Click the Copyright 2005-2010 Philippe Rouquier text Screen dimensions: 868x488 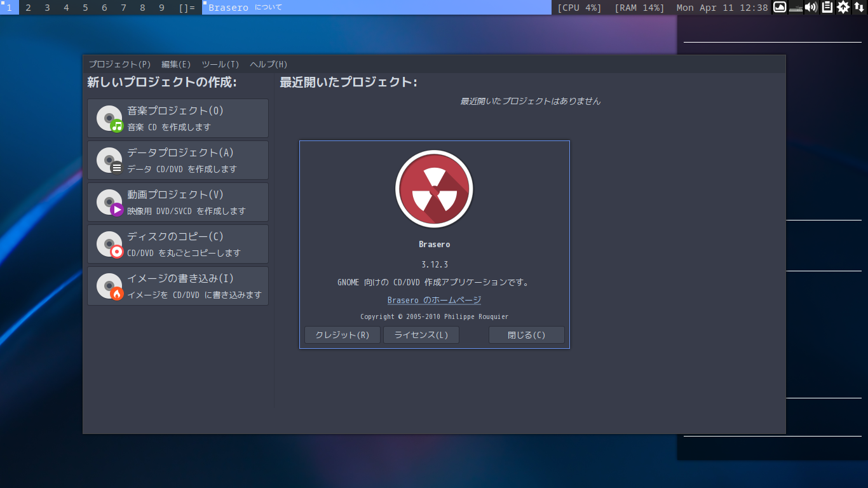(x=435, y=316)
